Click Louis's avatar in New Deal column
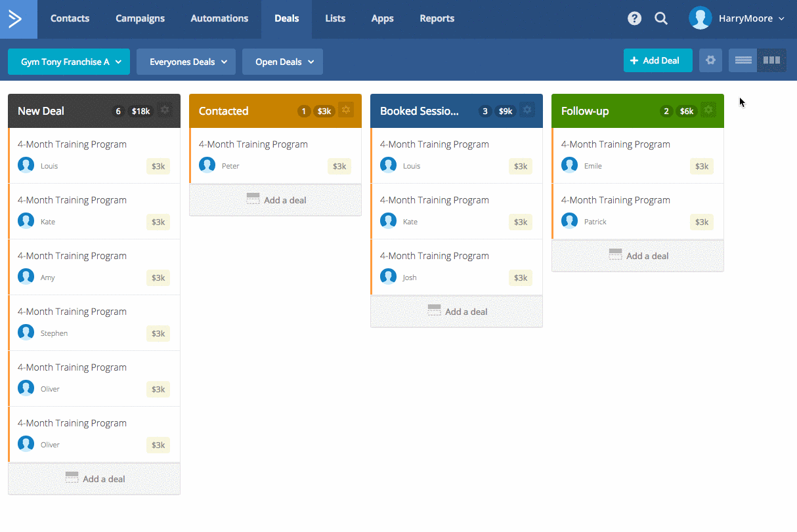Viewport: 797px width, 532px height. (26, 165)
